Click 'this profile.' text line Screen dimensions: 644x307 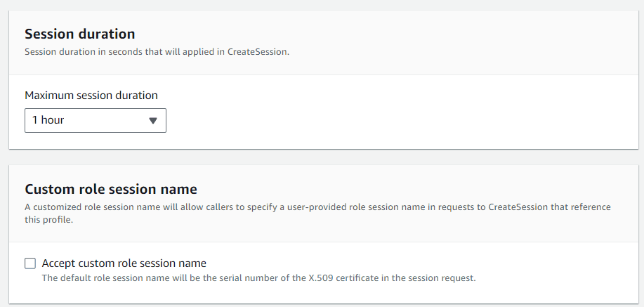click(x=49, y=219)
